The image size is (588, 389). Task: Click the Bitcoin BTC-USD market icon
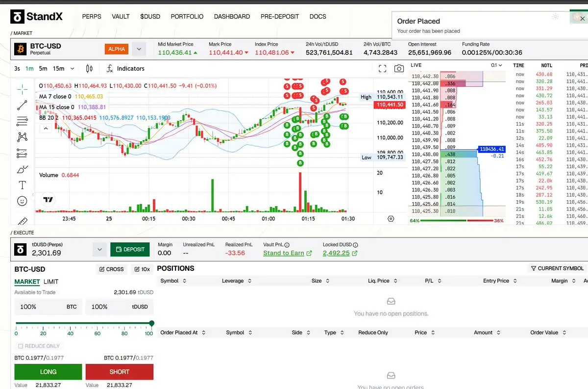(x=20, y=49)
